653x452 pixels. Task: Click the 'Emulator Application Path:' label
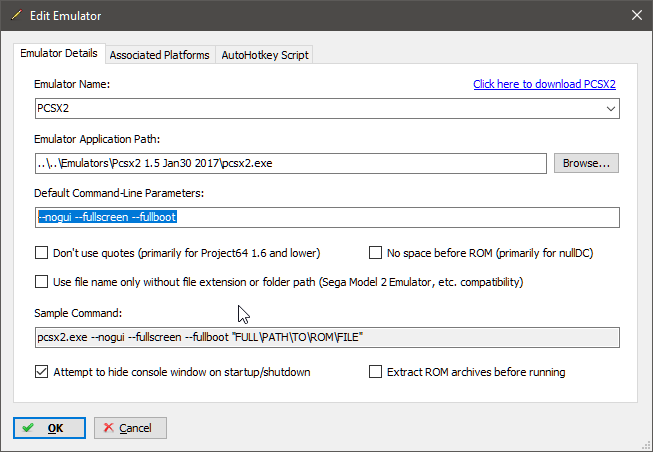[97, 139]
